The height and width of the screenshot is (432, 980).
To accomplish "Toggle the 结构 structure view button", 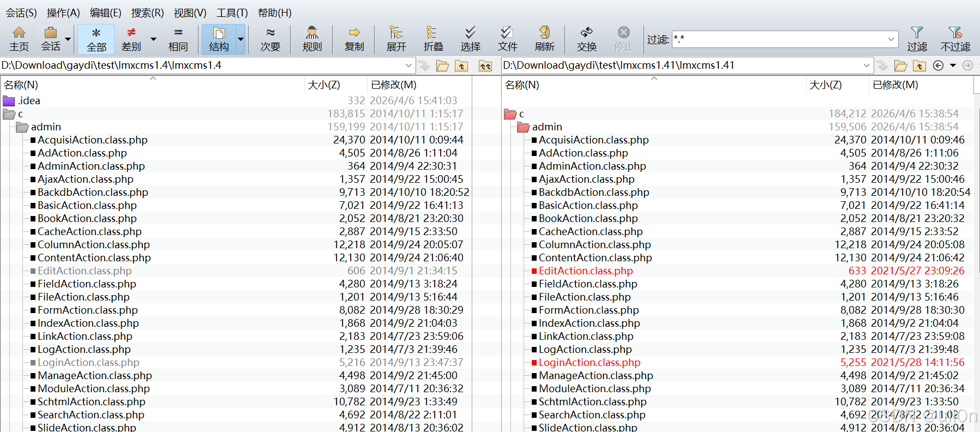I will [219, 39].
